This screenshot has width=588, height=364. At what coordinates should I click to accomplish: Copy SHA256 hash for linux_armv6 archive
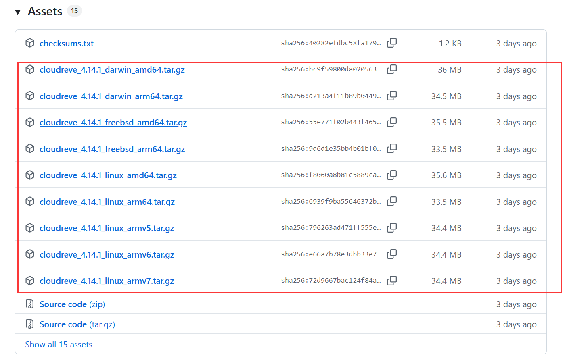391,254
